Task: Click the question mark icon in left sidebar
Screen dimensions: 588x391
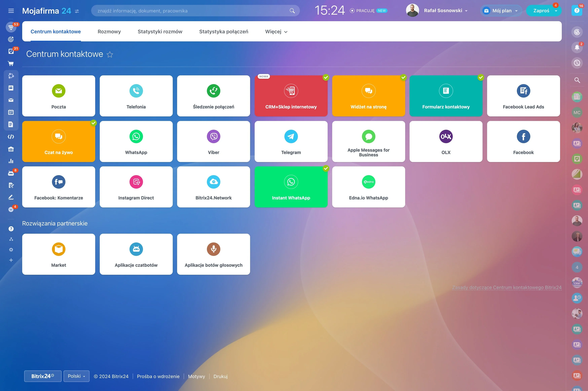Action: [11, 229]
